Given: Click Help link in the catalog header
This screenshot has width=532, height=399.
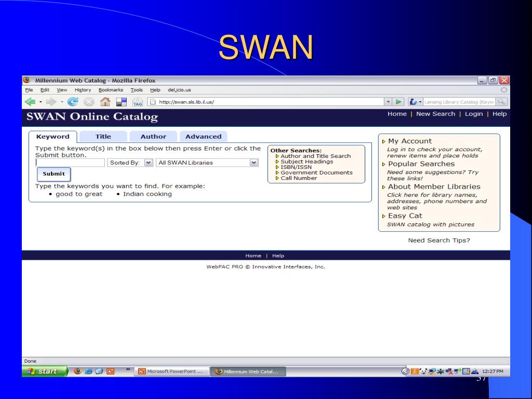Looking at the screenshot, I should click(499, 114).
